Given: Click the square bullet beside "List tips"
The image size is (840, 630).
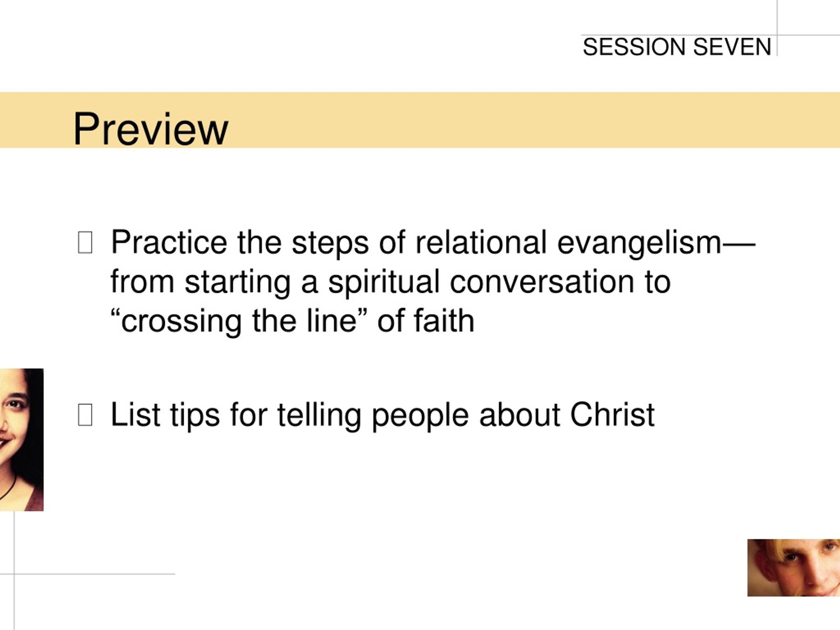Looking at the screenshot, I should [85, 415].
